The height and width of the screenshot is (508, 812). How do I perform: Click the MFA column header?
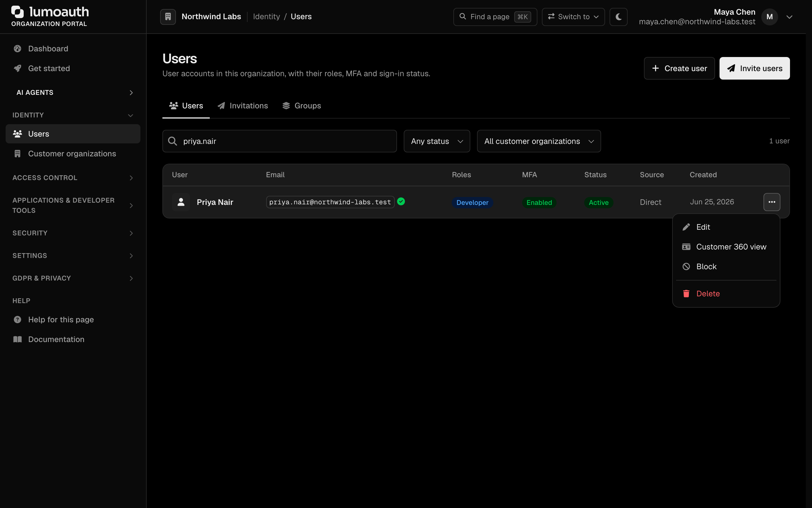529,175
